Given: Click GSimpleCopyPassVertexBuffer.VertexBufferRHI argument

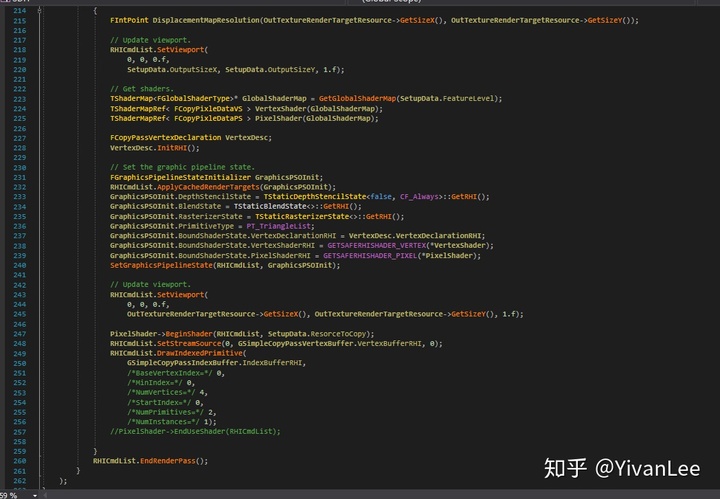Looking at the screenshot, I should coord(329,343).
